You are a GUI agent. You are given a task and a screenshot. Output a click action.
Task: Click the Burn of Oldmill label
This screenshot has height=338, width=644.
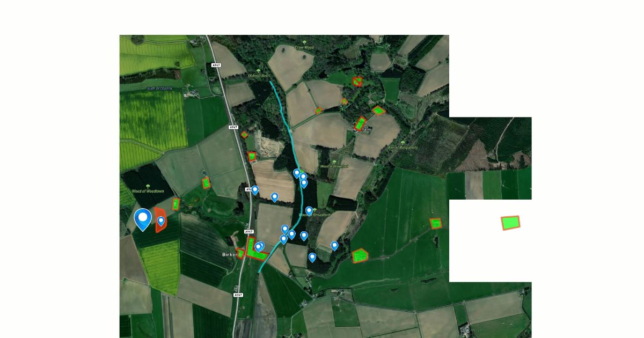pyautogui.click(x=159, y=88)
